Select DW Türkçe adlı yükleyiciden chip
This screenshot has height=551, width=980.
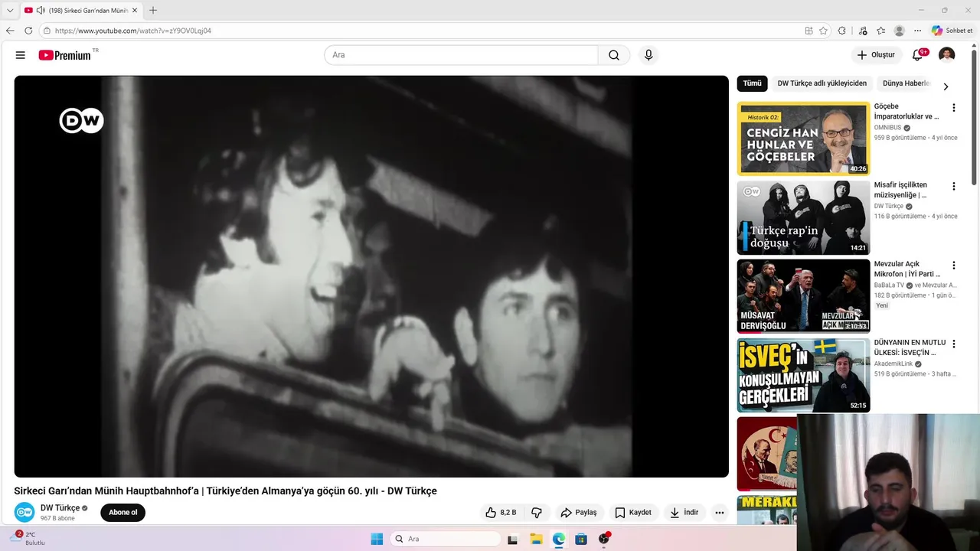point(822,83)
